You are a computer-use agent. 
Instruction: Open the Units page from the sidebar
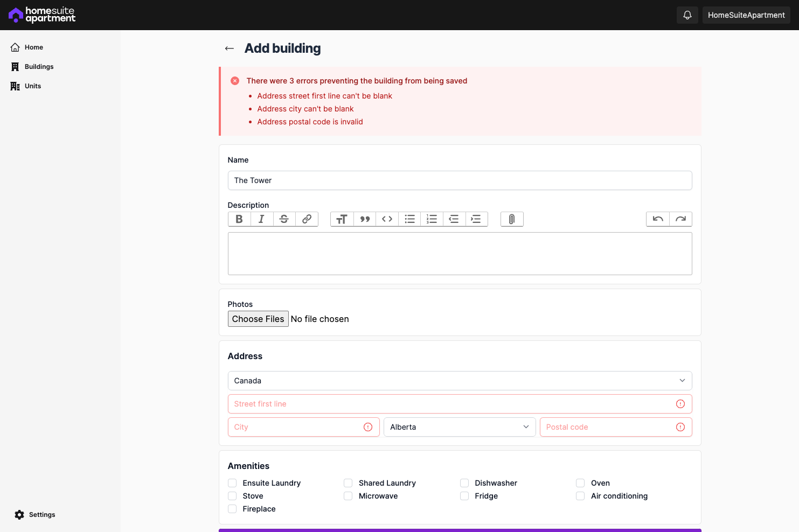click(x=32, y=86)
